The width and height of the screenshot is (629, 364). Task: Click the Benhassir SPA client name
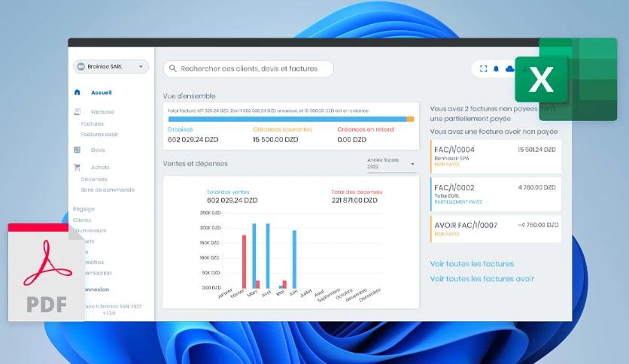click(451, 159)
